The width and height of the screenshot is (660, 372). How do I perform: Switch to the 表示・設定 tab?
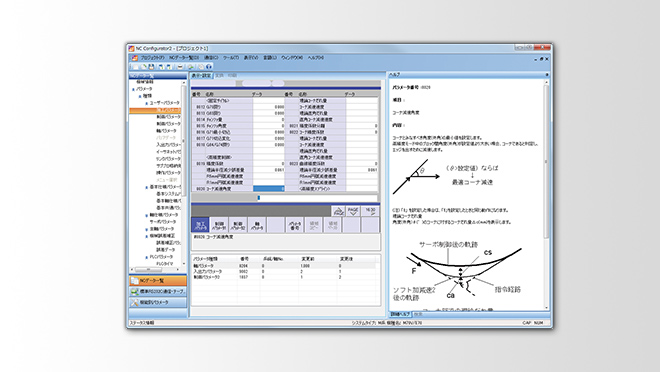(x=201, y=76)
